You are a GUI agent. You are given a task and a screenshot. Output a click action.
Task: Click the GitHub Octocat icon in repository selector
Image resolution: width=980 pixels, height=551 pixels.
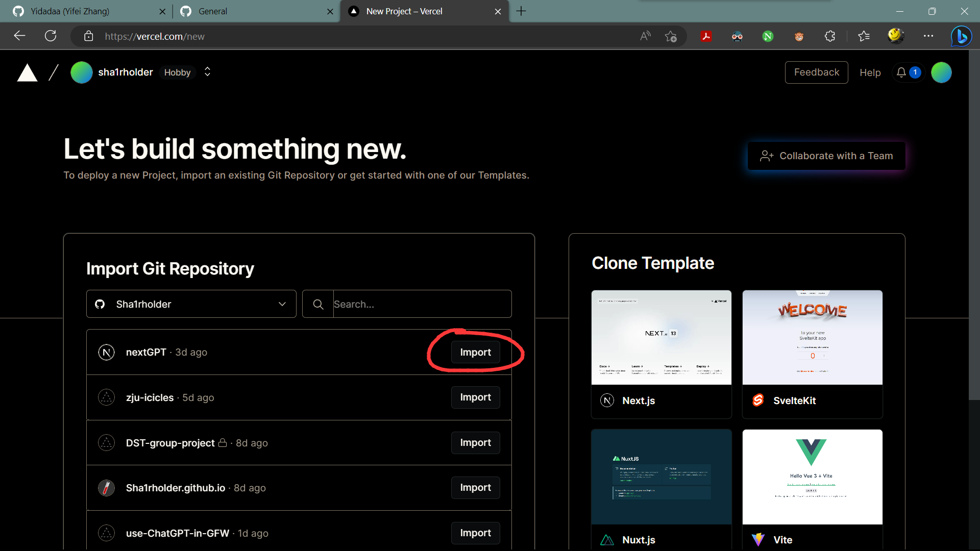(101, 304)
